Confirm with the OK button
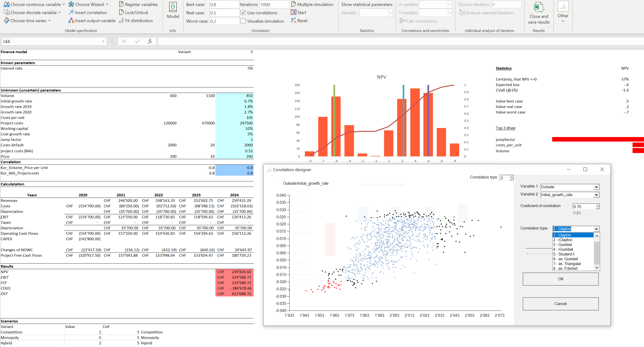 (x=560, y=279)
